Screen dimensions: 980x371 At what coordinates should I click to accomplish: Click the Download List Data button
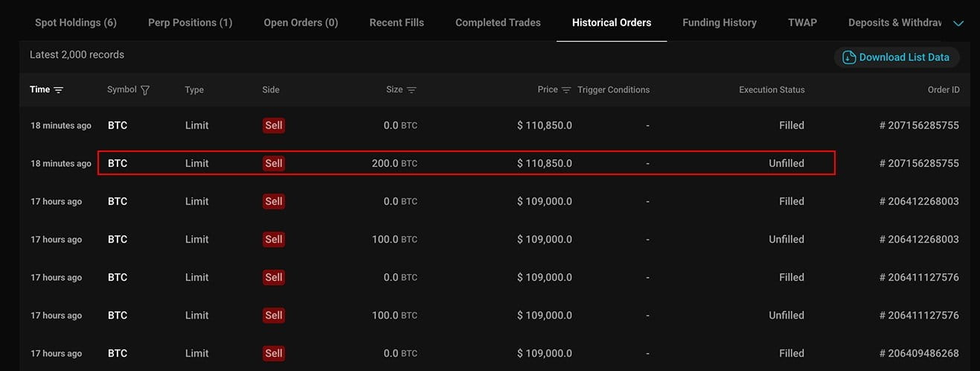pyautogui.click(x=903, y=57)
